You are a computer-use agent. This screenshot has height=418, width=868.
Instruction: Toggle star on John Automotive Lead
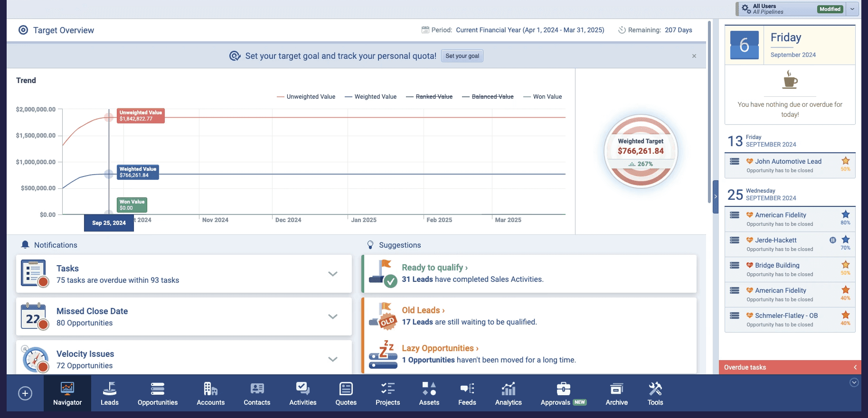846,161
